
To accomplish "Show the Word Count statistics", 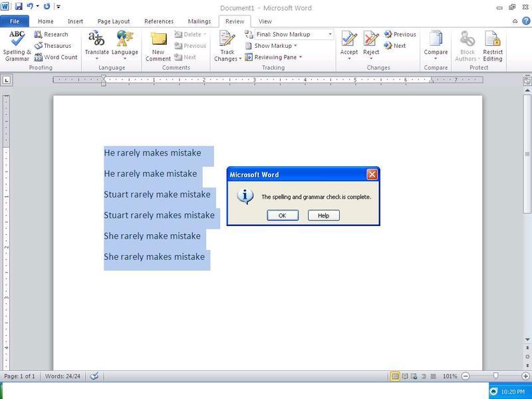I will (x=56, y=57).
